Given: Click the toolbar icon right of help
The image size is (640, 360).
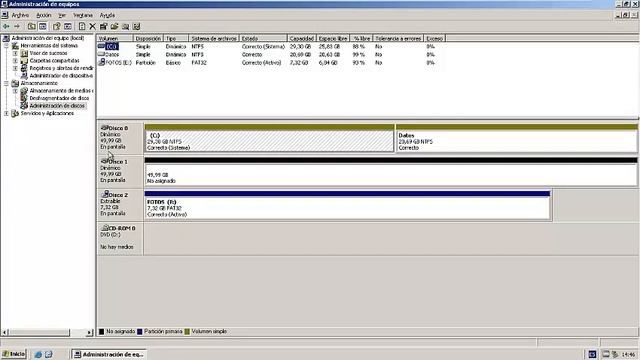Looking at the screenshot, I should [68, 27].
